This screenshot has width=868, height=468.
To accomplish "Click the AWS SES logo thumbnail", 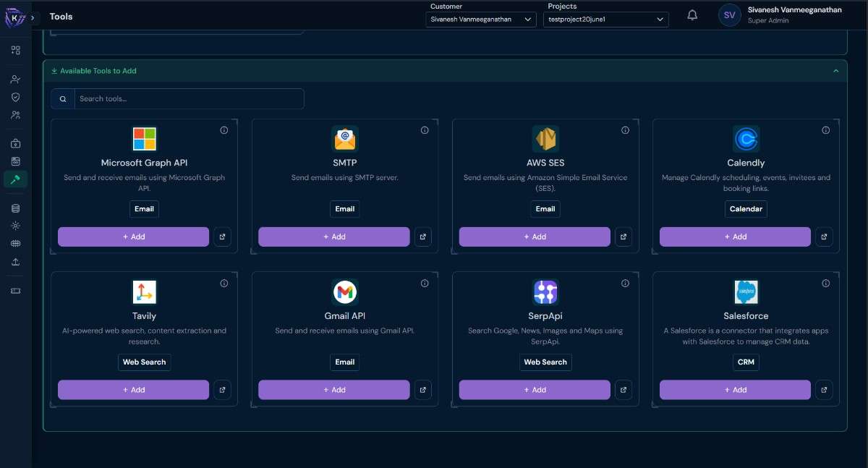I will point(545,139).
